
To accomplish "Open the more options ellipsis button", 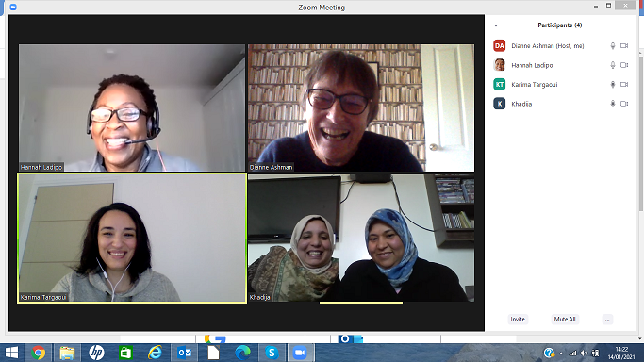I will [x=607, y=320].
